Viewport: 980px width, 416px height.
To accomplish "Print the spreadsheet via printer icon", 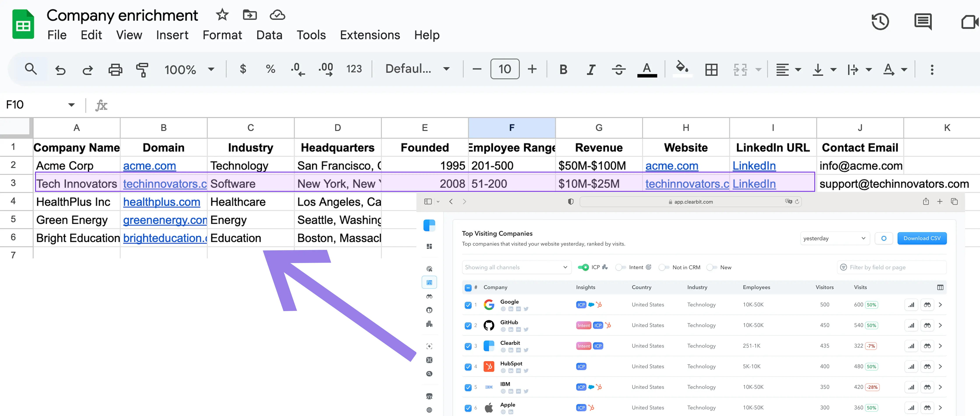I will coord(115,70).
